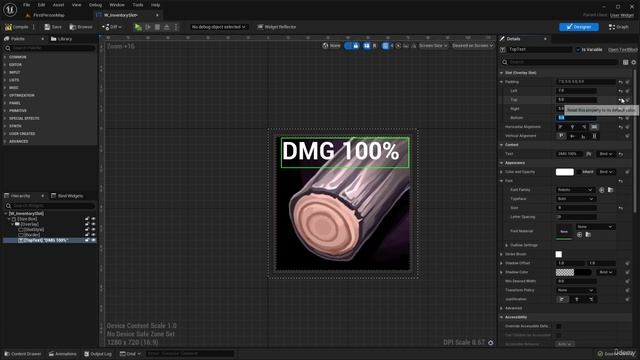Toggle visibility eye of TopText row
640x360 pixels.
click(x=93, y=240)
